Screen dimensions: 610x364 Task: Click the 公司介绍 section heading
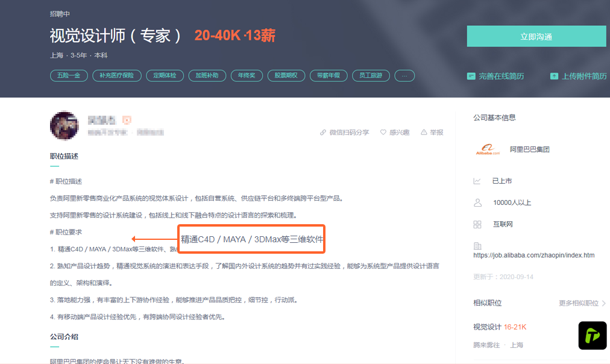point(64,337)
